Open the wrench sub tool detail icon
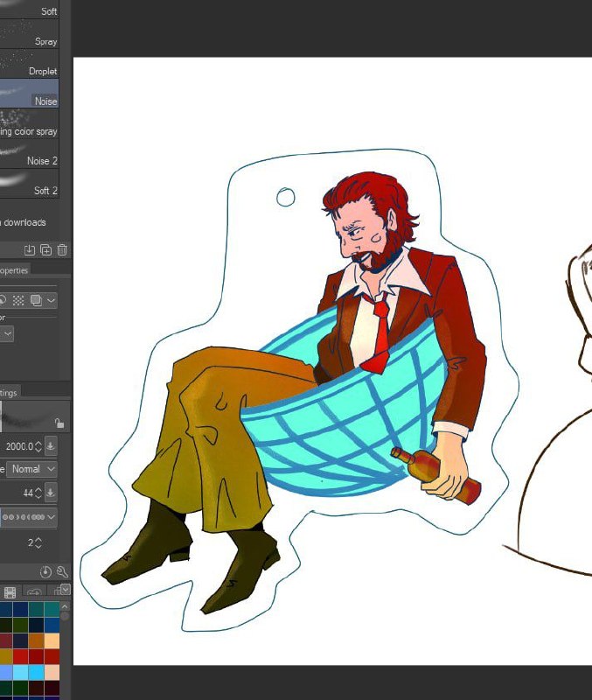This screenshot has width=592, height=700. (62, 572)
